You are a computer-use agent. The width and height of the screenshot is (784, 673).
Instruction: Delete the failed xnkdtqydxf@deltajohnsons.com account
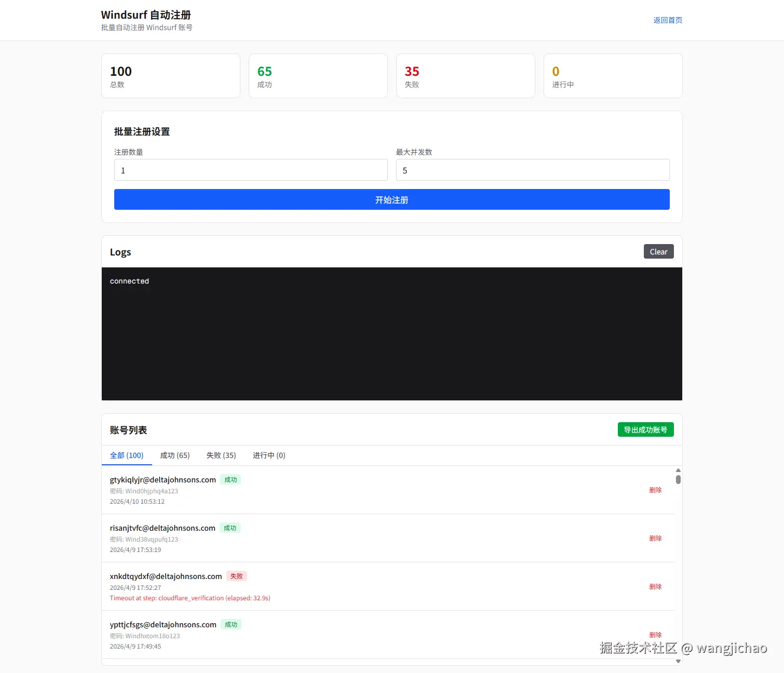pyautogui.click(x=655, y=586)
